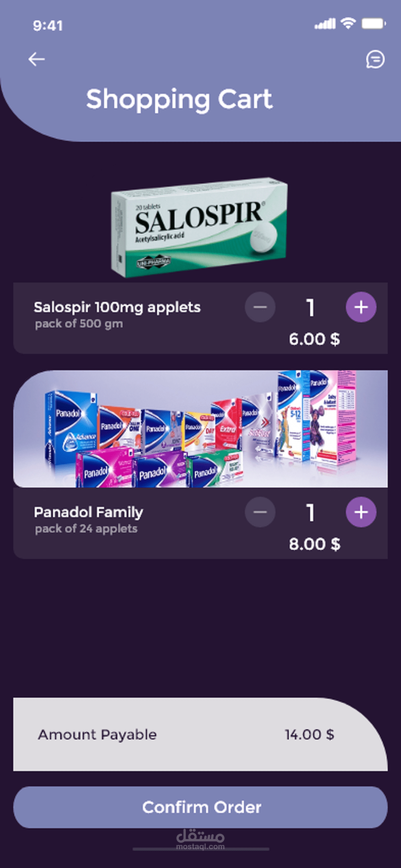The width and height of the screenshot is (401, 868).
Task: Click the Panadol products banner image
Action: (x=200, y=429)
